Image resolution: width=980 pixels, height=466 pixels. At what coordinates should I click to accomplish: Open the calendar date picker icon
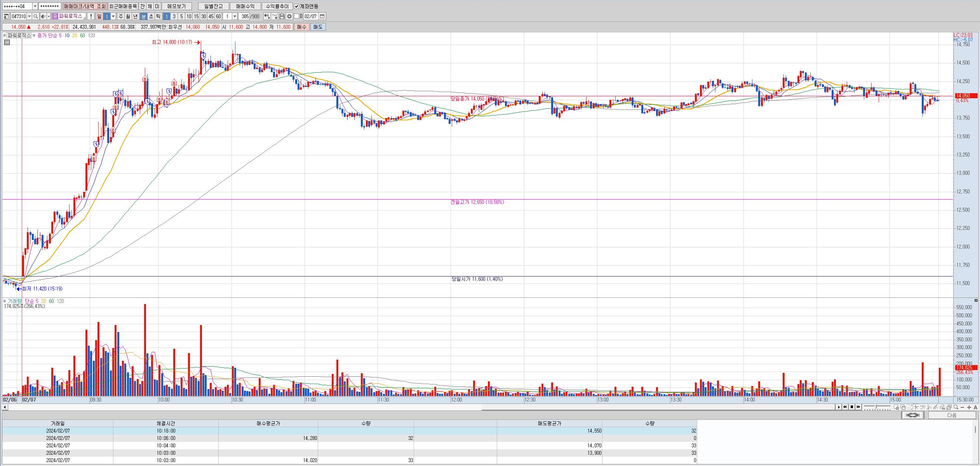[x=322, y=16]
